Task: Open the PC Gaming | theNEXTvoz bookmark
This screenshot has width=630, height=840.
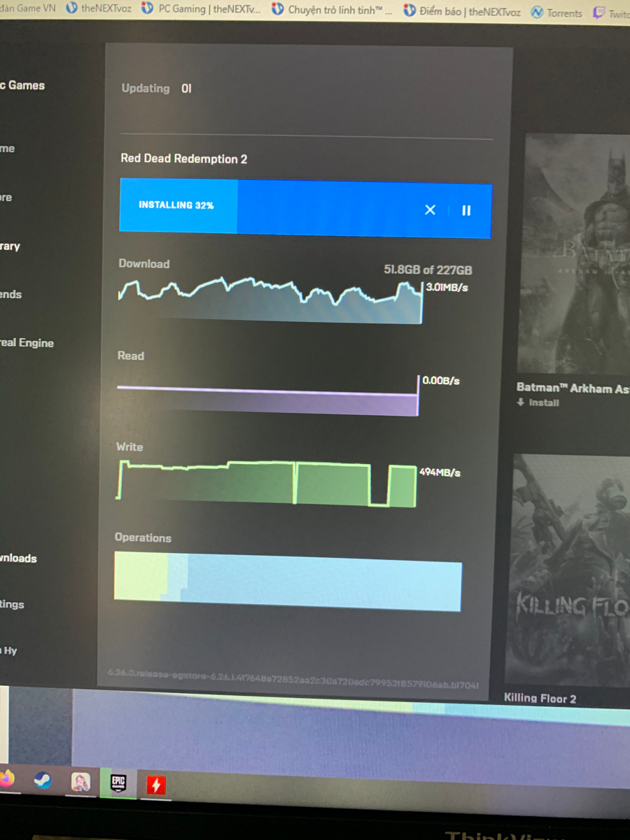Action: point(201,9)
